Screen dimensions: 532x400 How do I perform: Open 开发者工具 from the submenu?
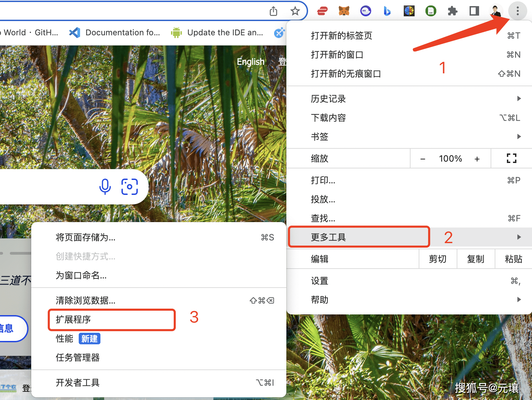click(x=159, y=383)
